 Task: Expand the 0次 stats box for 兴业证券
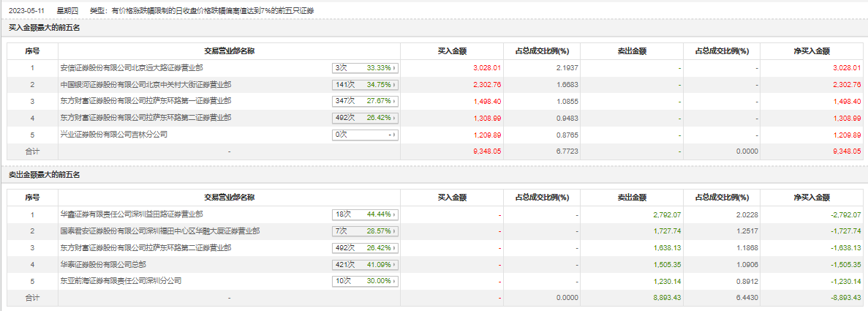point(366,135)
